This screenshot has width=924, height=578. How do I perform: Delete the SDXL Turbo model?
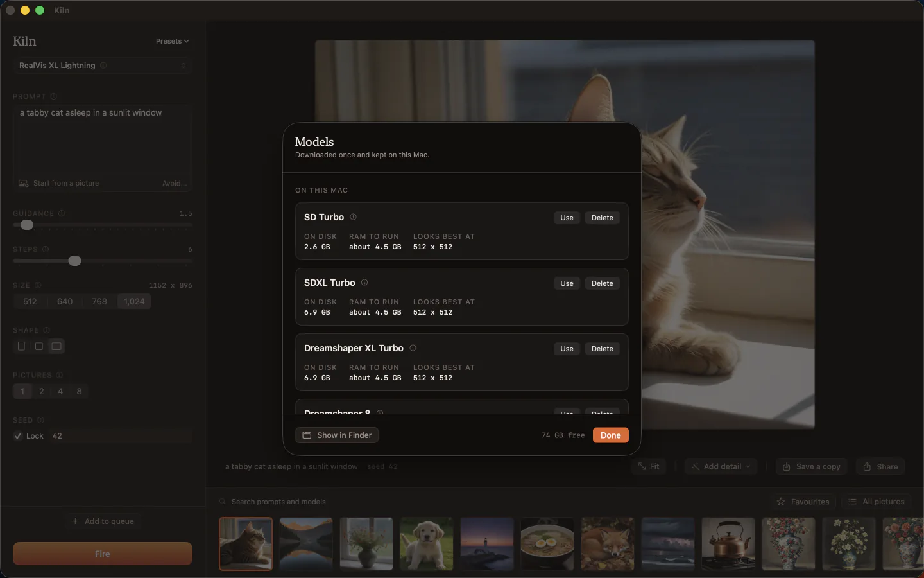click(602, 283)
